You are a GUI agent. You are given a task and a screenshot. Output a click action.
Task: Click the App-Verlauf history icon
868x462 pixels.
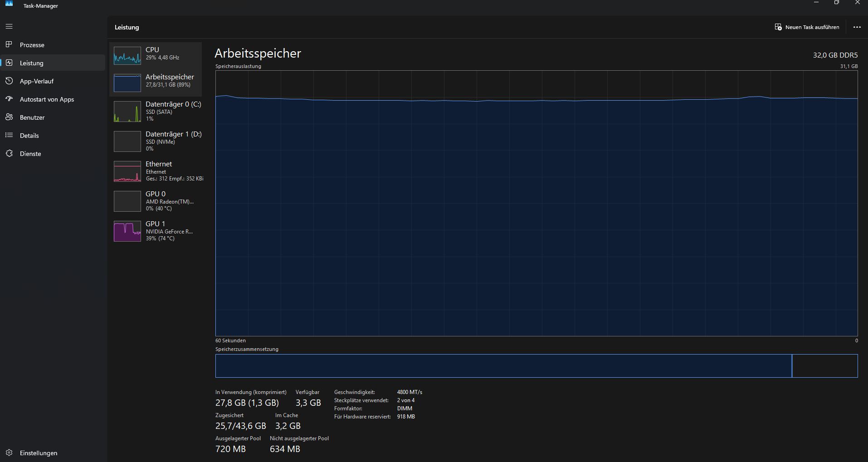pos(9,81)
